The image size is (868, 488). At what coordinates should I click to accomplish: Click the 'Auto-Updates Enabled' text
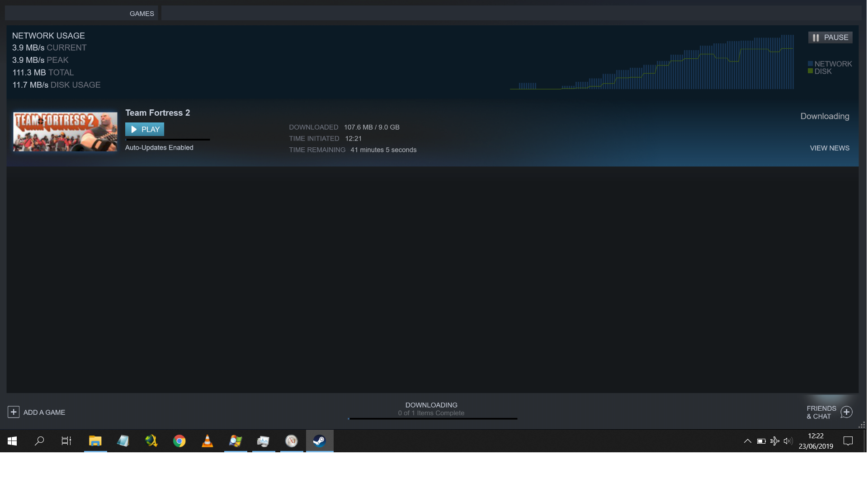tap(159, 148)
